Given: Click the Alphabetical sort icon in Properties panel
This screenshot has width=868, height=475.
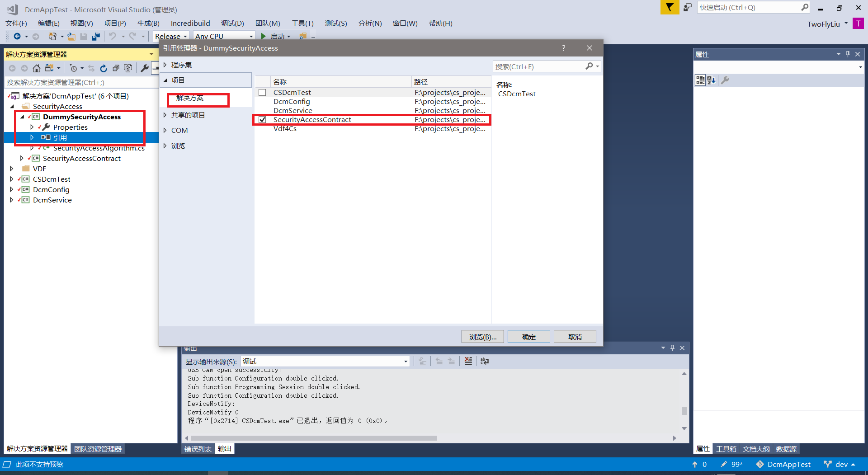Looking at the screenshot, I should [711, 80].
